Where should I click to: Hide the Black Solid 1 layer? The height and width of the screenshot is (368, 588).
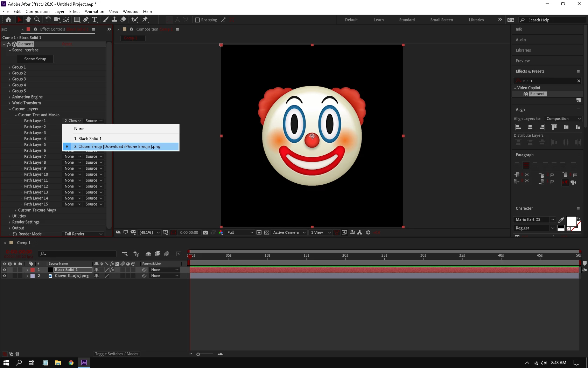(4, 270)
